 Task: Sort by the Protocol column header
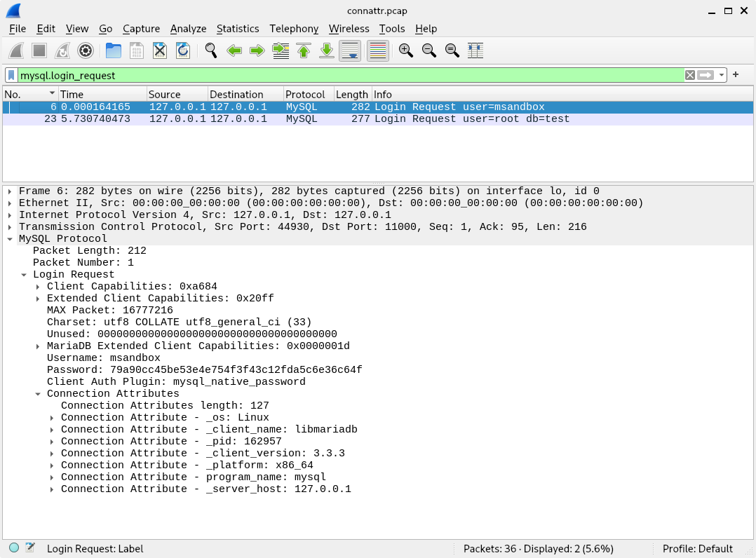(309, 95)
